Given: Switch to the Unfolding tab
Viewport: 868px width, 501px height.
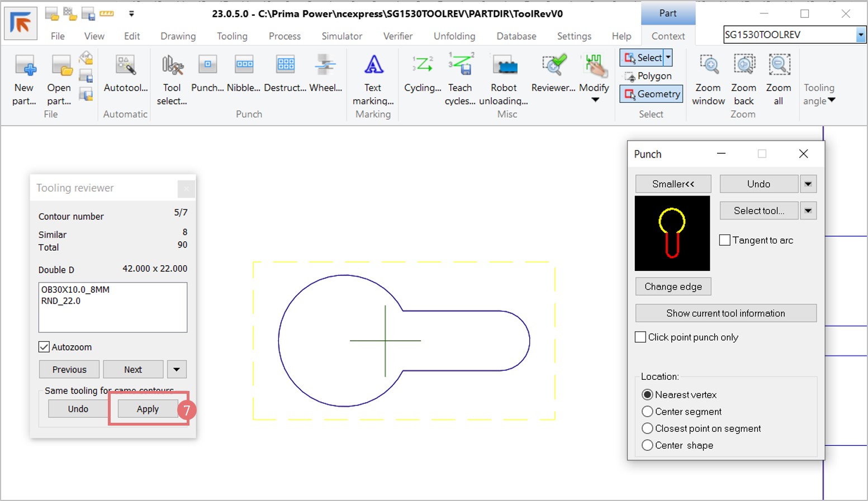Looking at the screenshot, I should click(454, 36).
